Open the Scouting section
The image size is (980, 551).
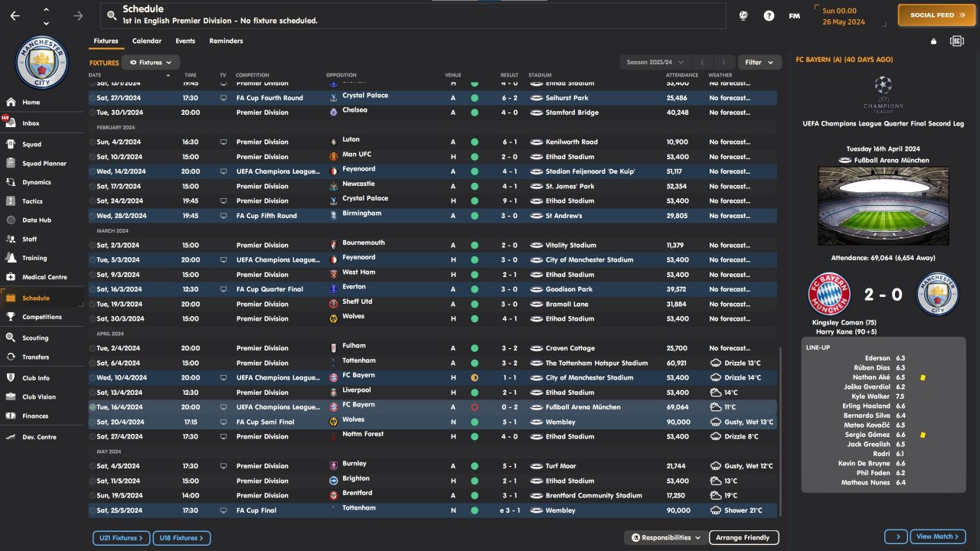pos(35,337)
